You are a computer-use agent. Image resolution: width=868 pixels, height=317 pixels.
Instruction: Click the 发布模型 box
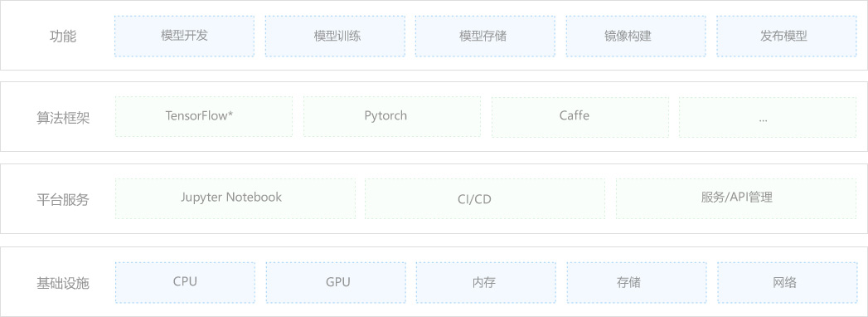pyautogui.click(x=786, y=36)
